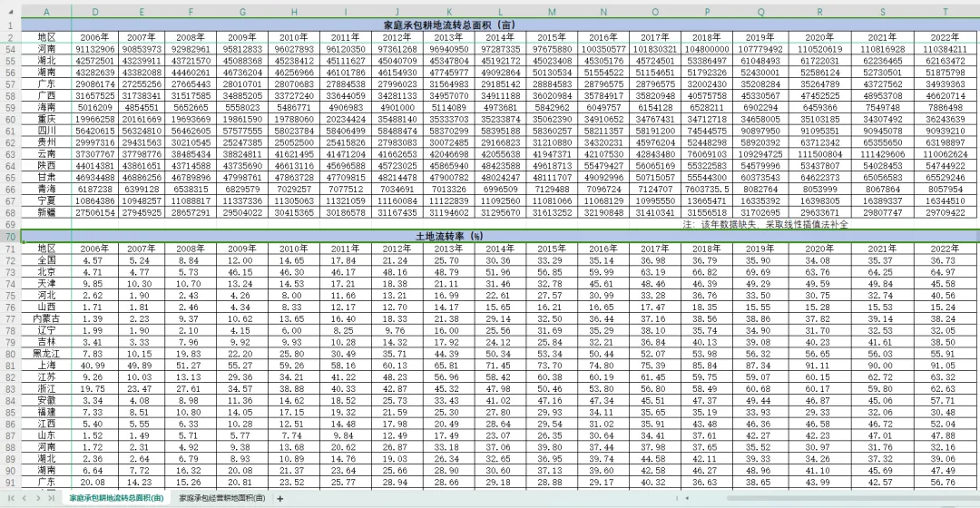
Task: Select 2022年 header in row 71
Action: tap(945, 248)
